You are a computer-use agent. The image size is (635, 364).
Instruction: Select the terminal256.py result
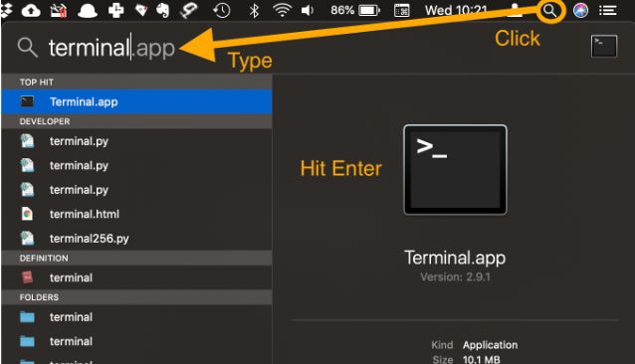[x=136, y=239]
